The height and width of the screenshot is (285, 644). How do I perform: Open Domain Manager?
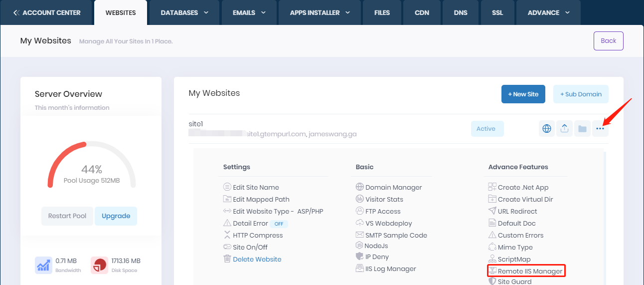(x=393, y=188)
